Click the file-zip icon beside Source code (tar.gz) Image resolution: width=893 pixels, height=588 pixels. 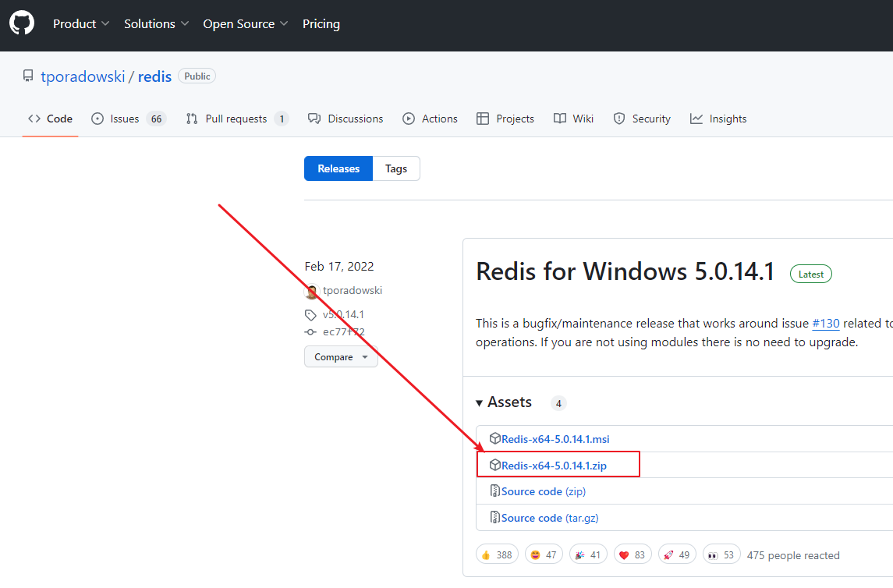point(495,517)
